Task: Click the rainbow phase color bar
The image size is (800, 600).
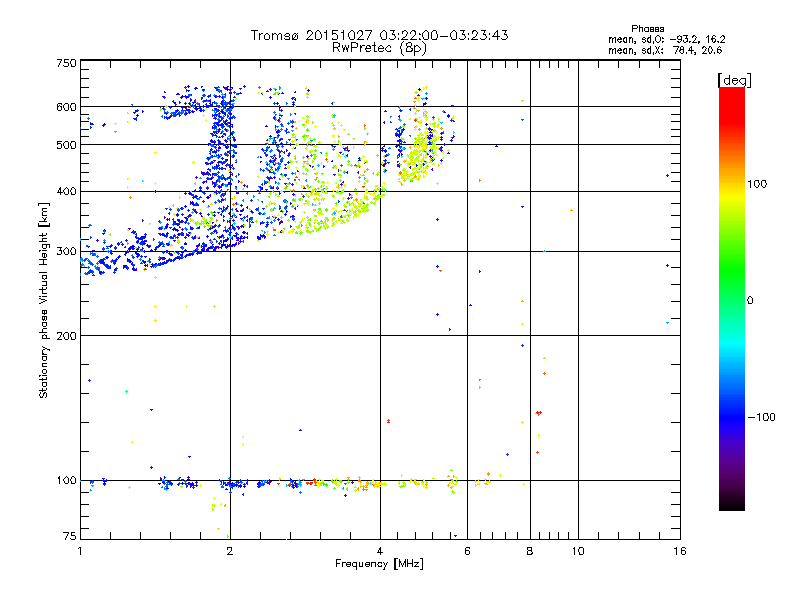Action: pyautogui.click(x=732, y=299)
